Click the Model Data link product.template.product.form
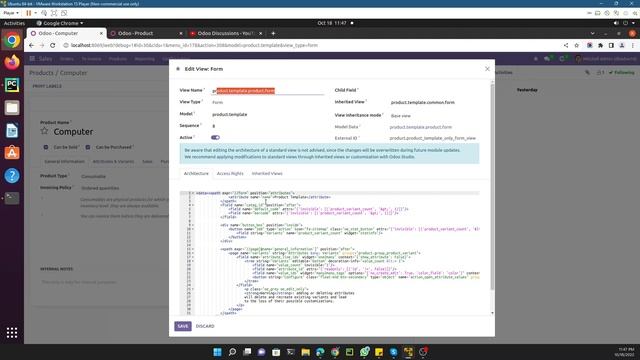Screen dimensions: 640x360 click(x=420, y=127)
